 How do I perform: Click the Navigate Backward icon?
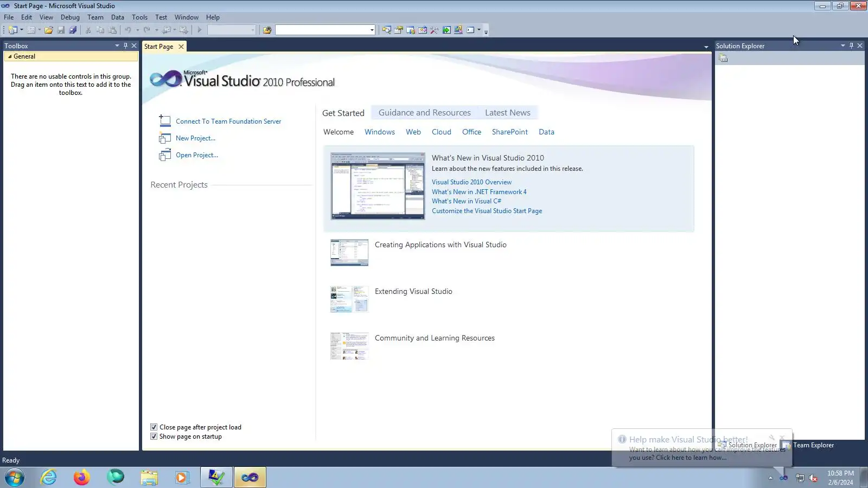(167, 30)
